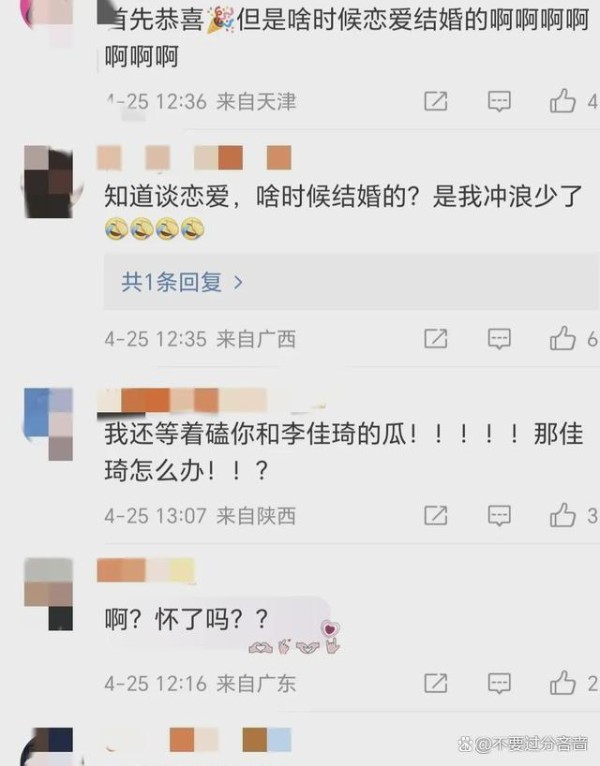Tap reply icon on Tianjin comment
Viewport: 600px width, 766px height.
pos(499,101)
